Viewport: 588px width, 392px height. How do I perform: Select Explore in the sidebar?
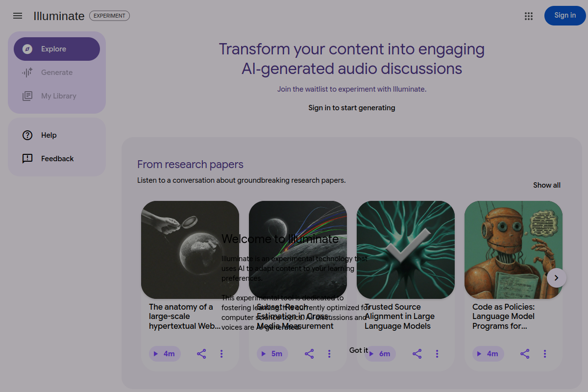point(57,49)
